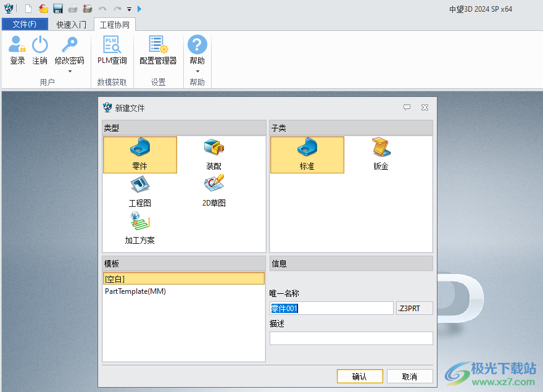Select the 2D草图 sketch type
This screenshot has height=392, width=543.
pyautogui.click(x=213, y=191)
